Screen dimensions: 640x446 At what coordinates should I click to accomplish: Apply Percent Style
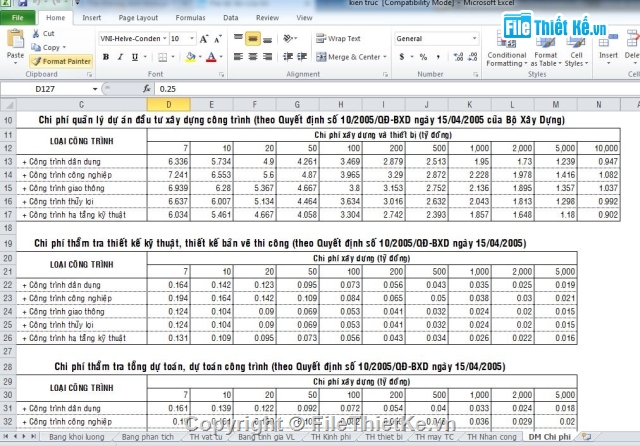point(423,57)
